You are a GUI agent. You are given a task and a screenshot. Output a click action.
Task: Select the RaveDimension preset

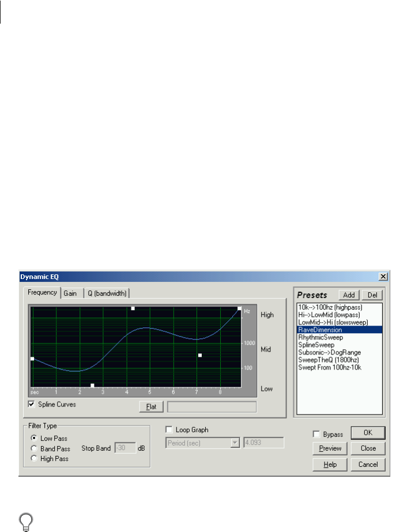coord(339,330)
